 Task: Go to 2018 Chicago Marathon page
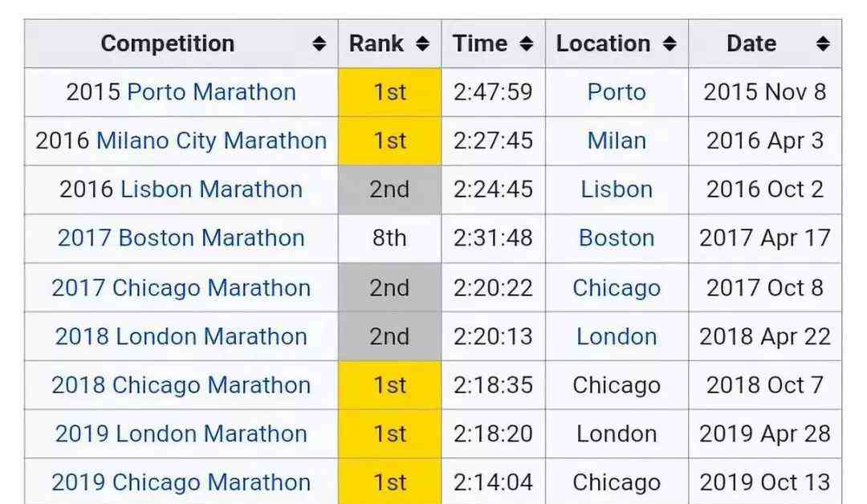tap(181, 385)
